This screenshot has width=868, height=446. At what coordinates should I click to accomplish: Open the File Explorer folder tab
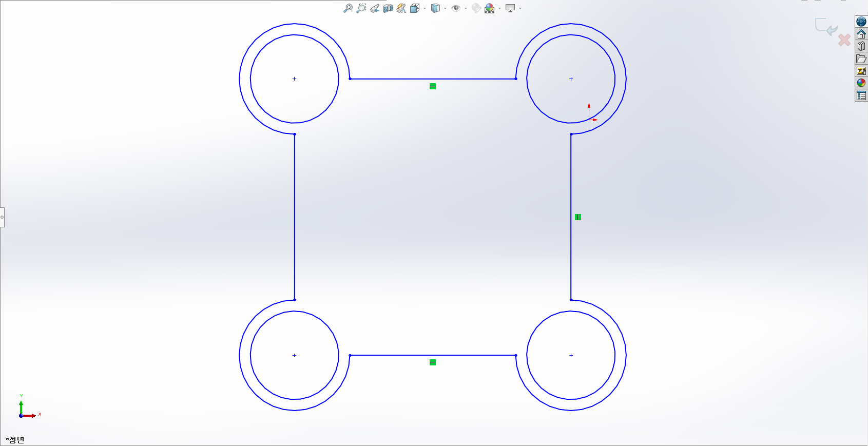coord(861,59)
